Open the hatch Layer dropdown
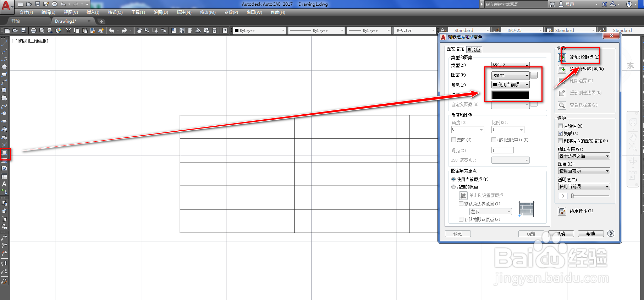 point(584,171)
